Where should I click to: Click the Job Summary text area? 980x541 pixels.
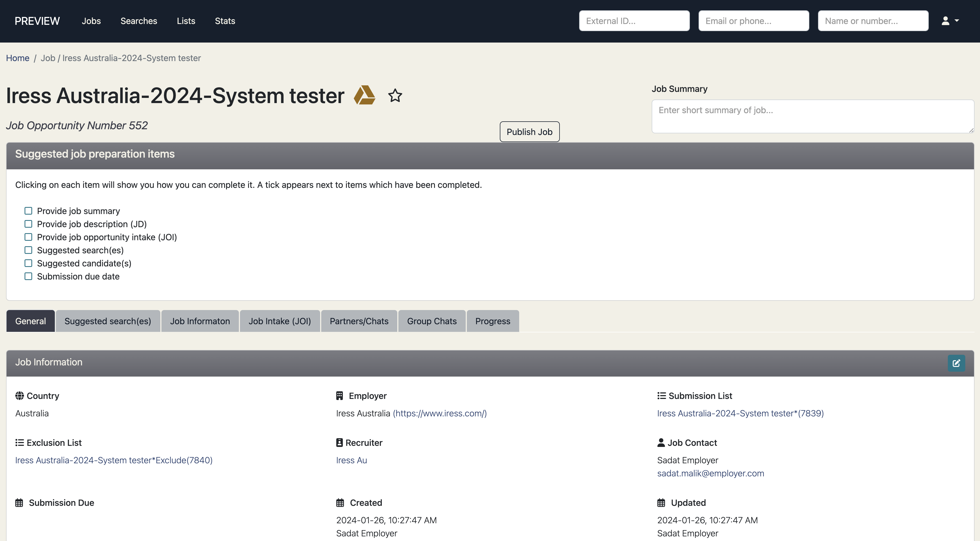(x=812, y=116)
